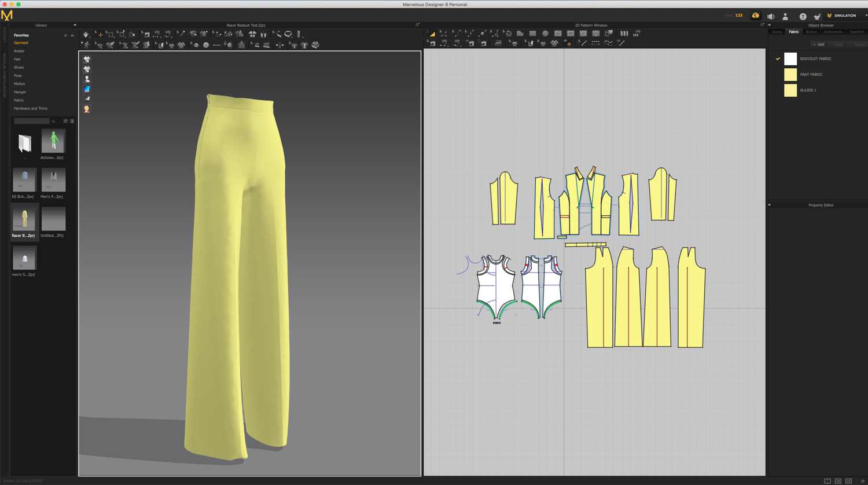Screen dimensions: 868x485
Task: Select Fabric in Favorites list
Action: [19, 100]
